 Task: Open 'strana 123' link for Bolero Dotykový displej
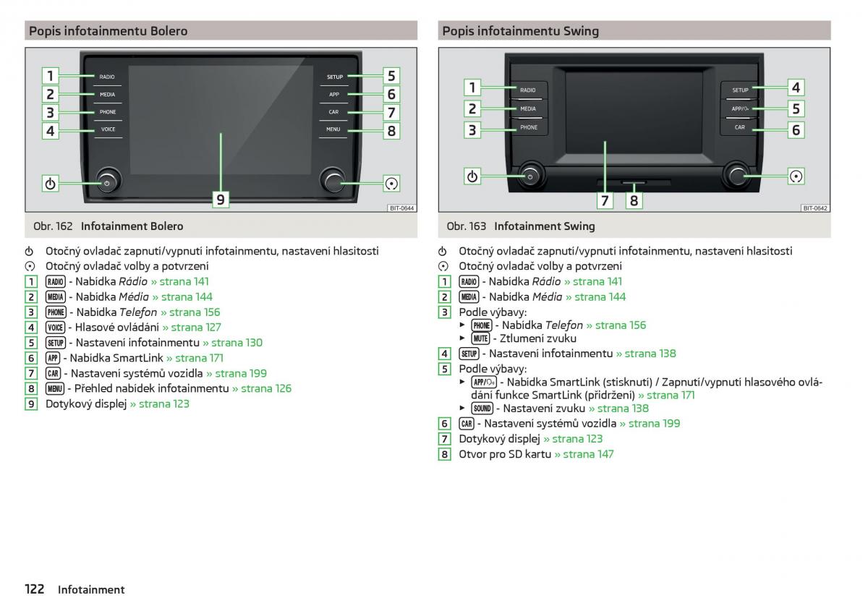[159, 403]
